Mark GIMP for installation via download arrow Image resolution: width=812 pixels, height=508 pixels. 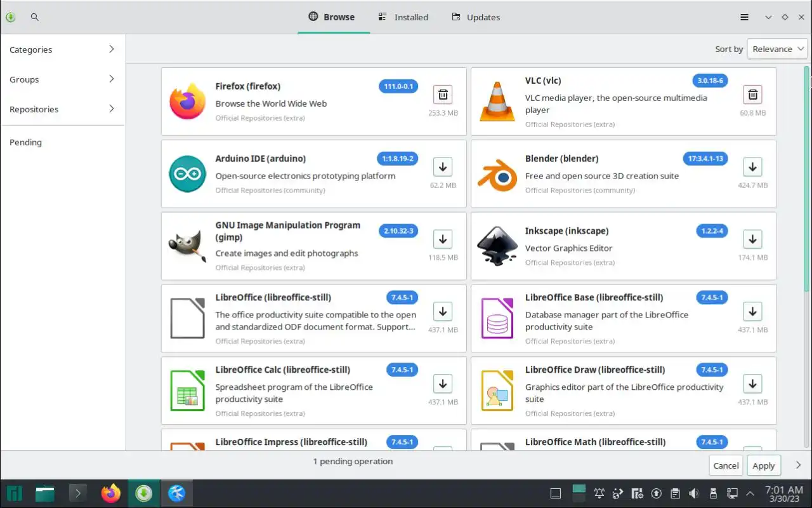(443, 239)
